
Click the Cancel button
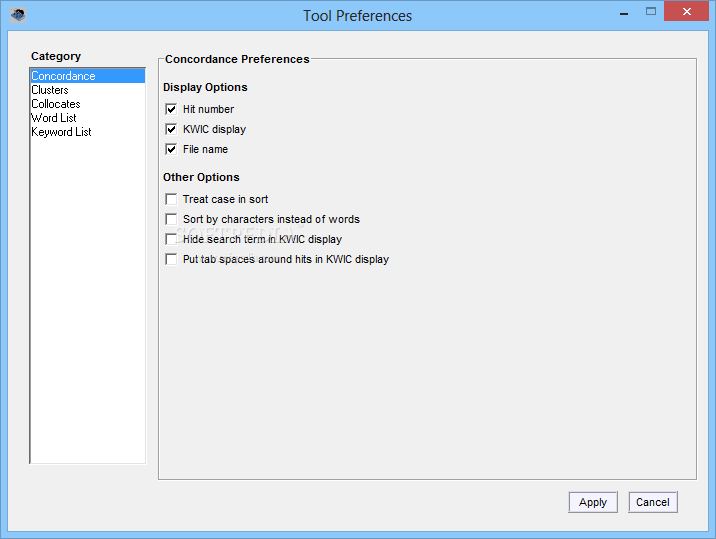[x=653, y=502]
